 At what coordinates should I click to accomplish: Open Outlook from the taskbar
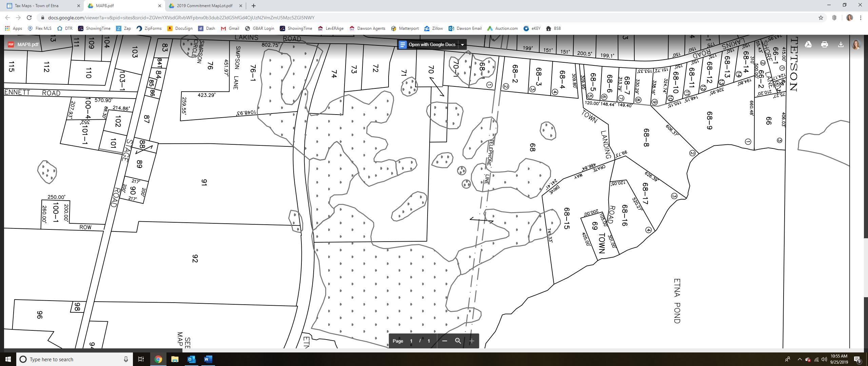(191, 359)
